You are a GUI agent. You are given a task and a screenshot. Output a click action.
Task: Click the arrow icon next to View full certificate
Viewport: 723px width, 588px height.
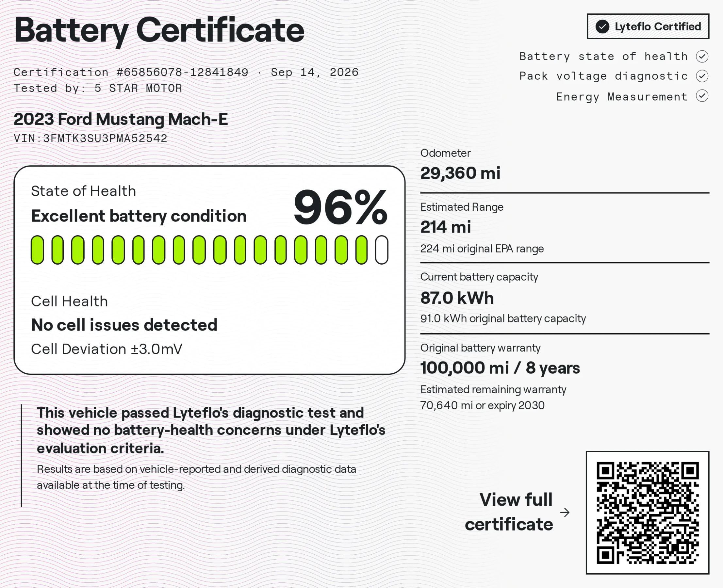click(565, 513)
